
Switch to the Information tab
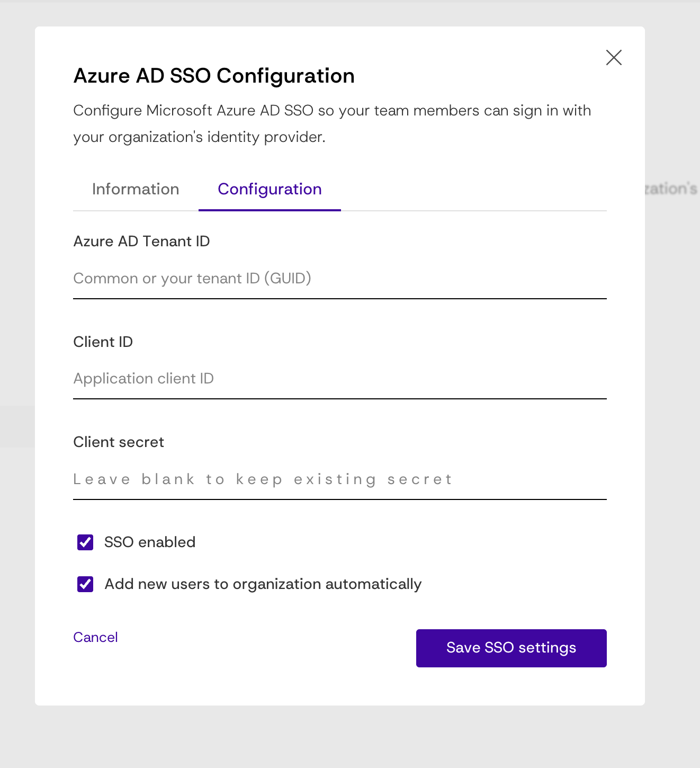136,189
